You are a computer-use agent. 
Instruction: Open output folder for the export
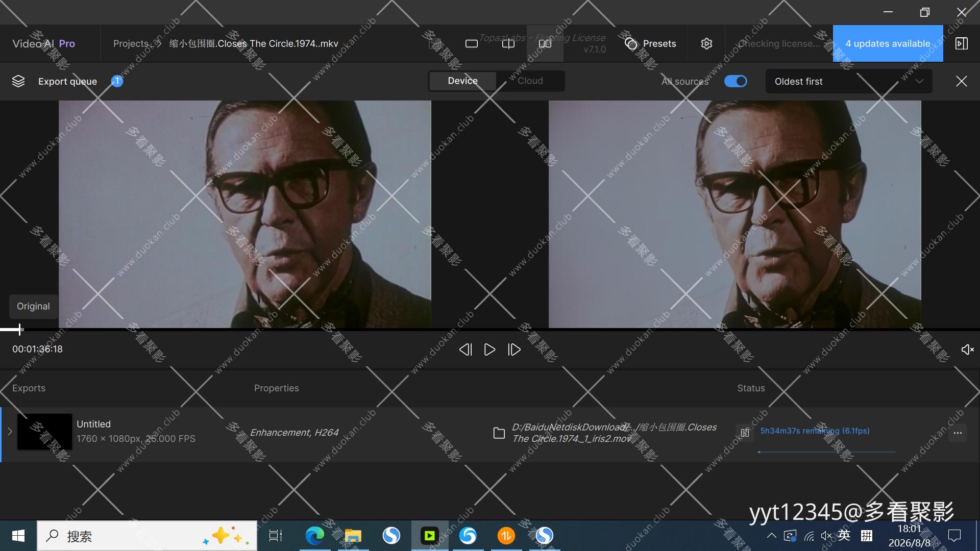coord(499,433)
